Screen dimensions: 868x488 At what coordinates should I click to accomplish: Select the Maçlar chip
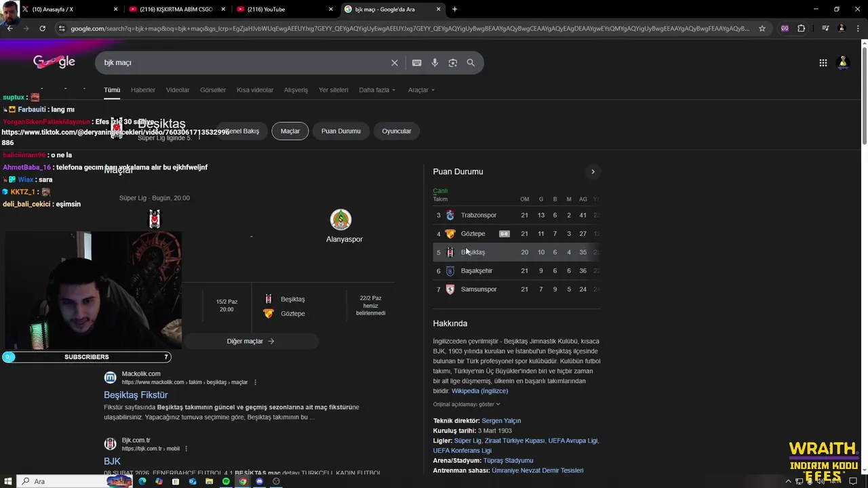pos(290,131)
